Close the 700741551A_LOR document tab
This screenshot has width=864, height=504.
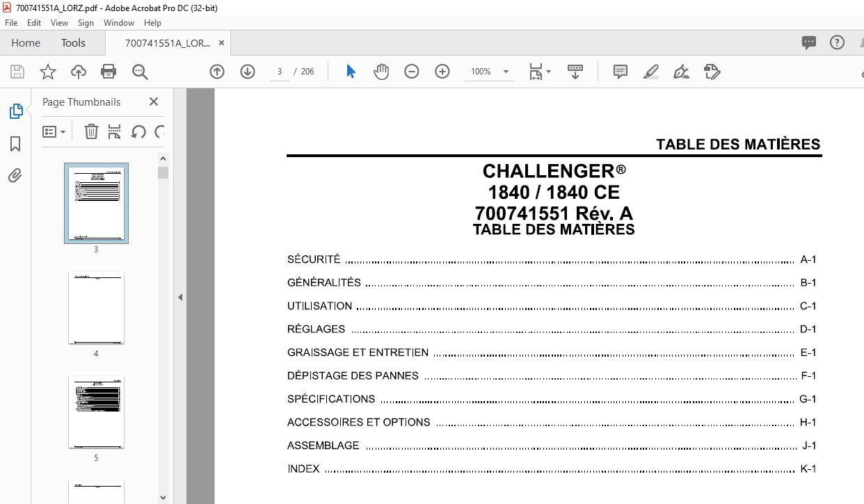(x=221, y=43)
